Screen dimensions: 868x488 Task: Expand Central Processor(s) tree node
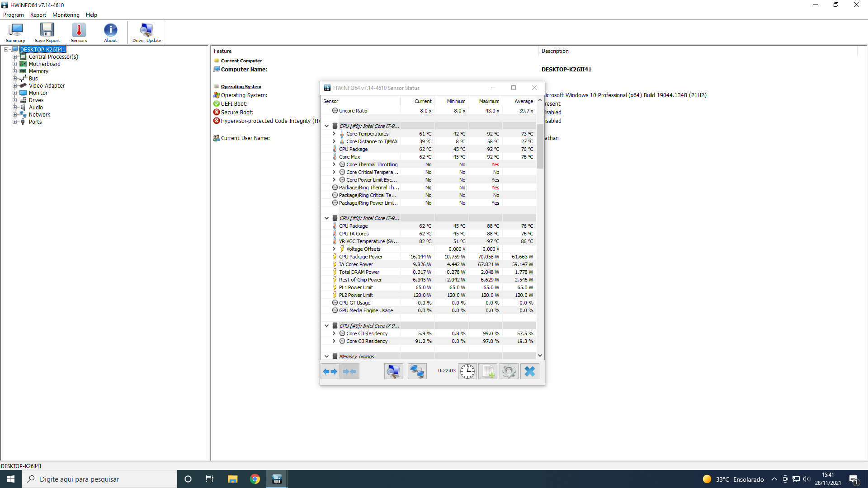tap(14, 57)
